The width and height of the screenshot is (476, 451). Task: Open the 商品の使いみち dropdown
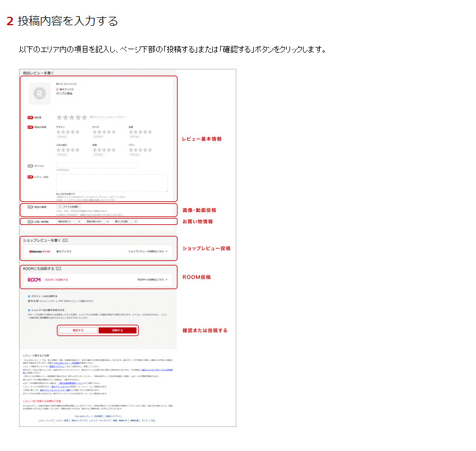97,222
